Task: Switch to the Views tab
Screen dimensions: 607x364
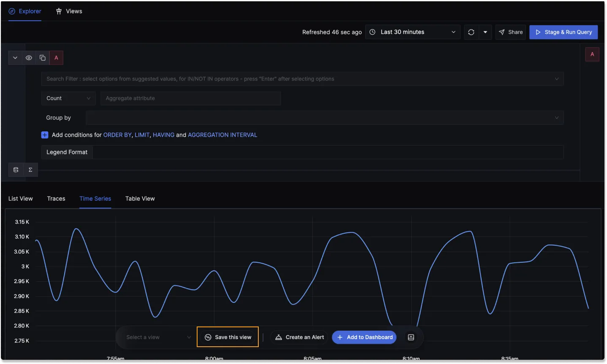Action: click(69, 11)
